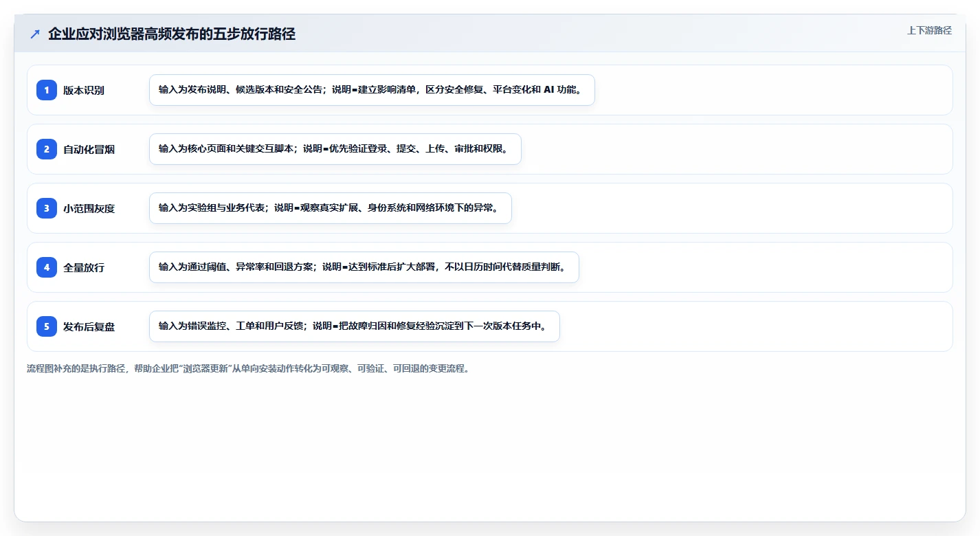Select step number badge 5

tap(47, 326)
